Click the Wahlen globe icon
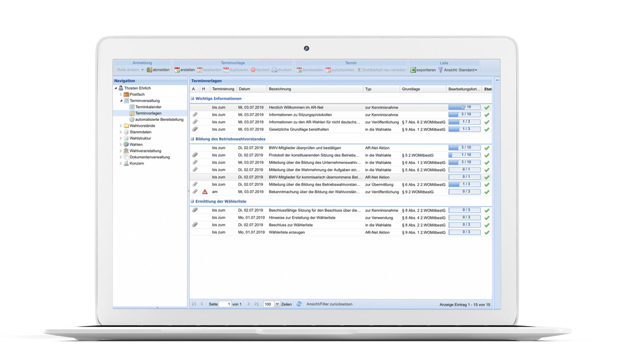The height and width of the screenshot is (364, 618). (x=126, y=145)
